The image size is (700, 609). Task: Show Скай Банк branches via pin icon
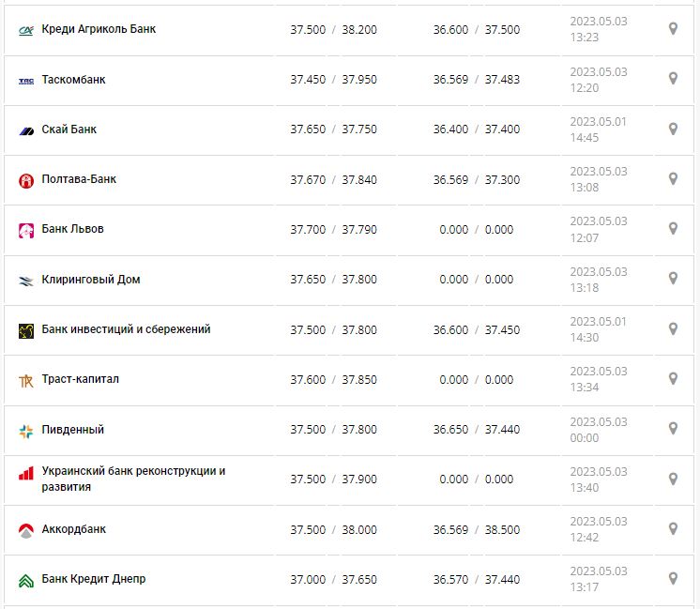coord(673,129)
